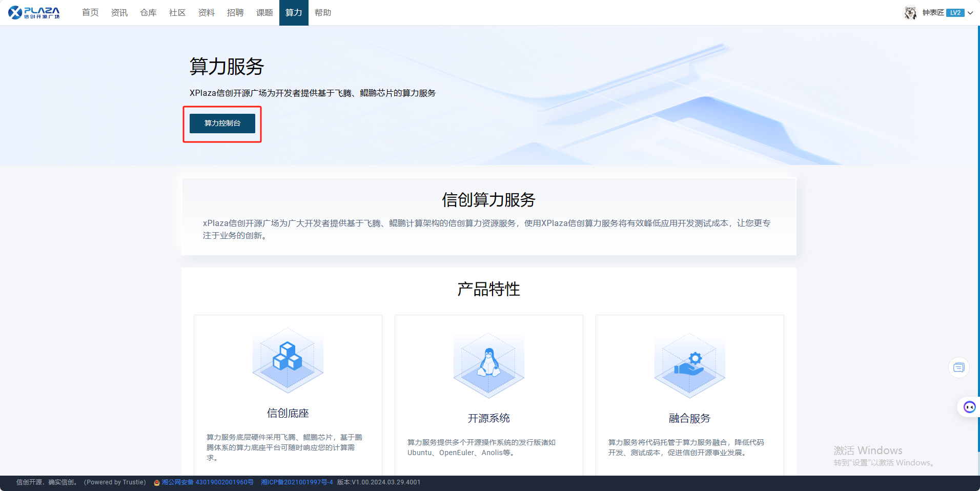Open the 湘公网安备 43019002001960号 link

(x=208, y=482)
